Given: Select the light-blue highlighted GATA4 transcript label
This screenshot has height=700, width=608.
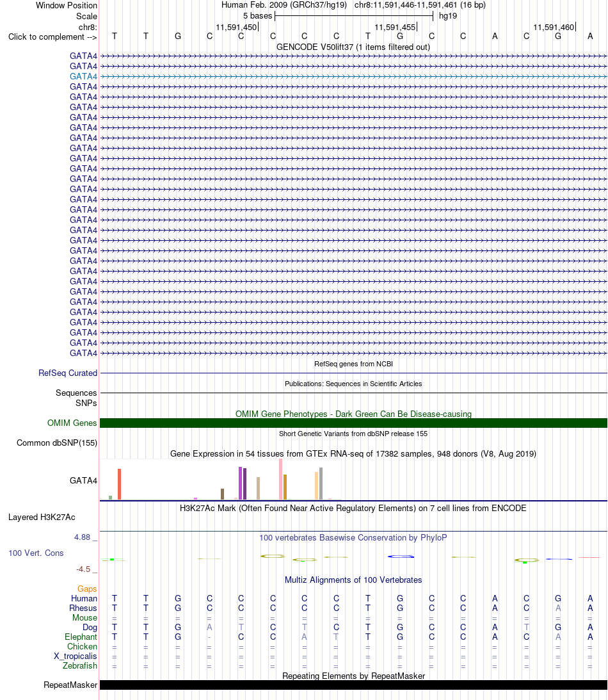Looking at the screenshot, I should pos(83,76).
